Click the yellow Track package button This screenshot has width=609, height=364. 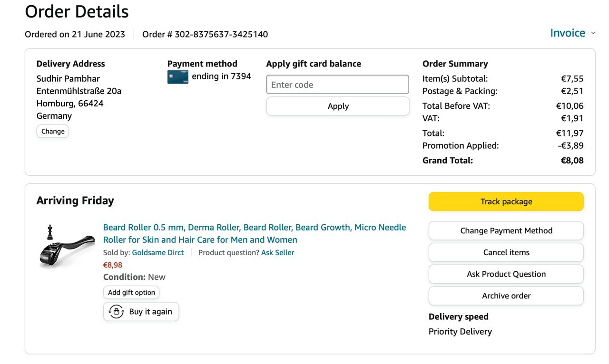506,201
